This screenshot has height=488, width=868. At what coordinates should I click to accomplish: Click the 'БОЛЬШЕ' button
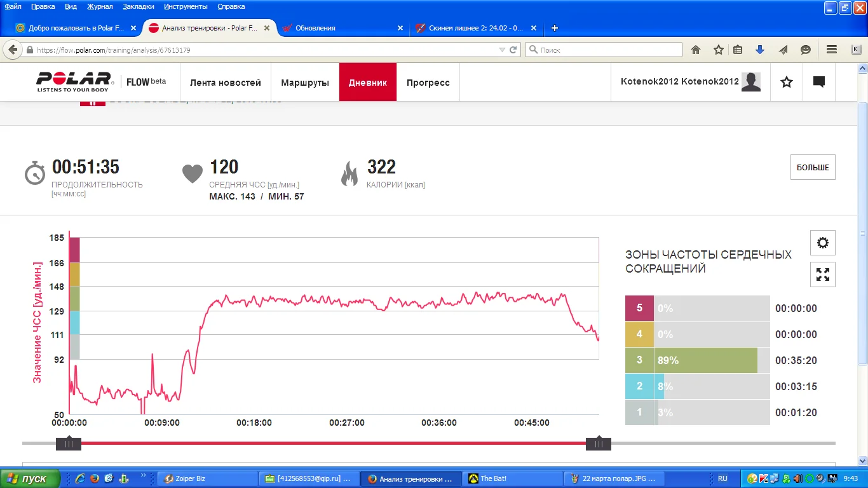pos(813,167)
